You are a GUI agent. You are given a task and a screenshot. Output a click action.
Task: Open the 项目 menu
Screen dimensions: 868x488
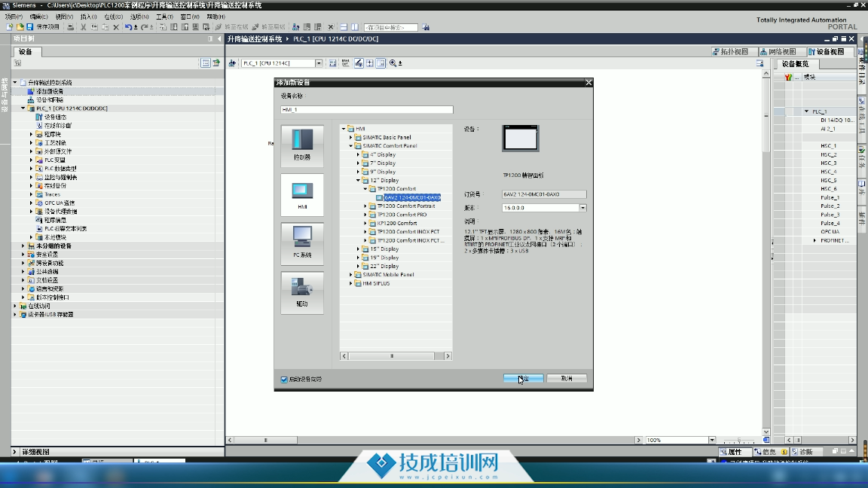tap(14, 17)
